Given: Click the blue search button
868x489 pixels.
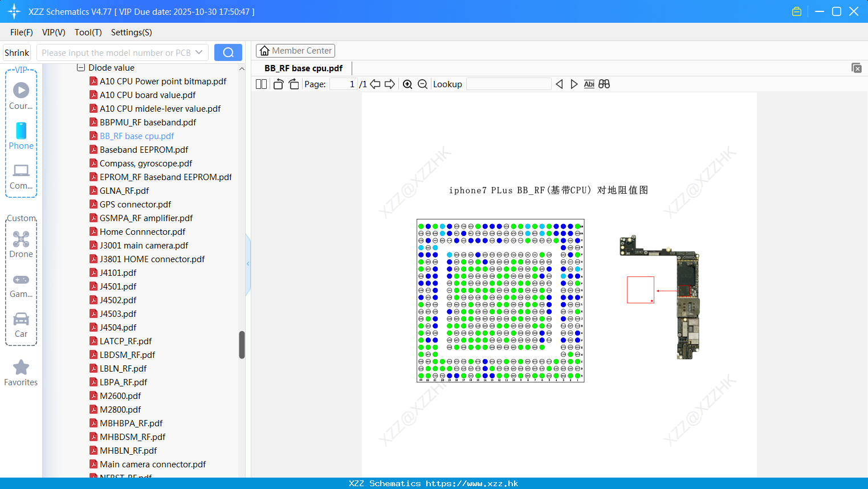Looking at the screenshot, I should click(x=228, y=52).
